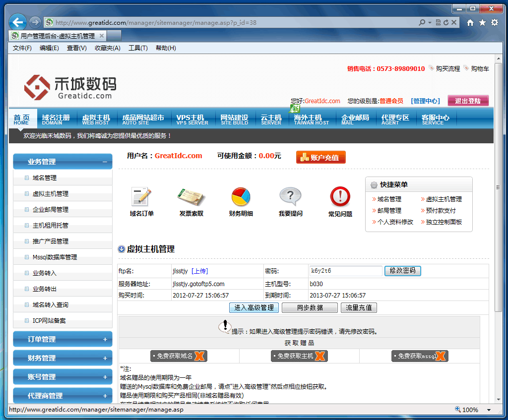Click the 域名订单 notepad icon
Image resolution: width=508 pixels, height=420 pixels.
pos(141,197)
